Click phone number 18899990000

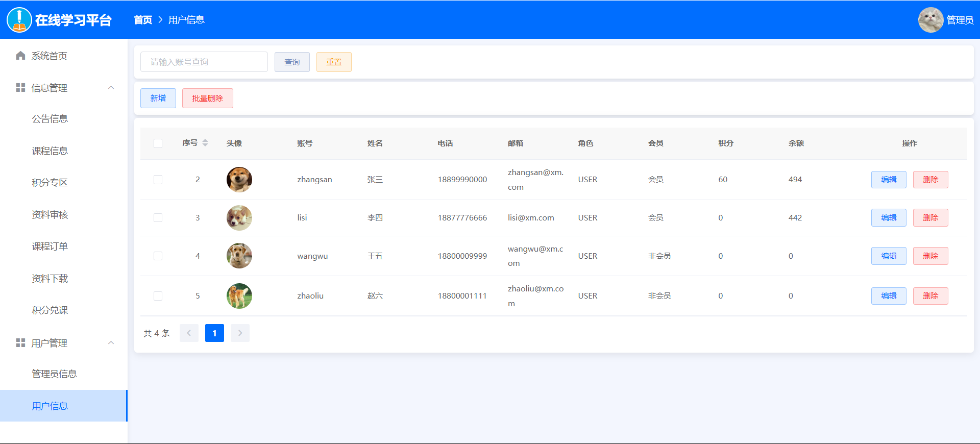462,180
